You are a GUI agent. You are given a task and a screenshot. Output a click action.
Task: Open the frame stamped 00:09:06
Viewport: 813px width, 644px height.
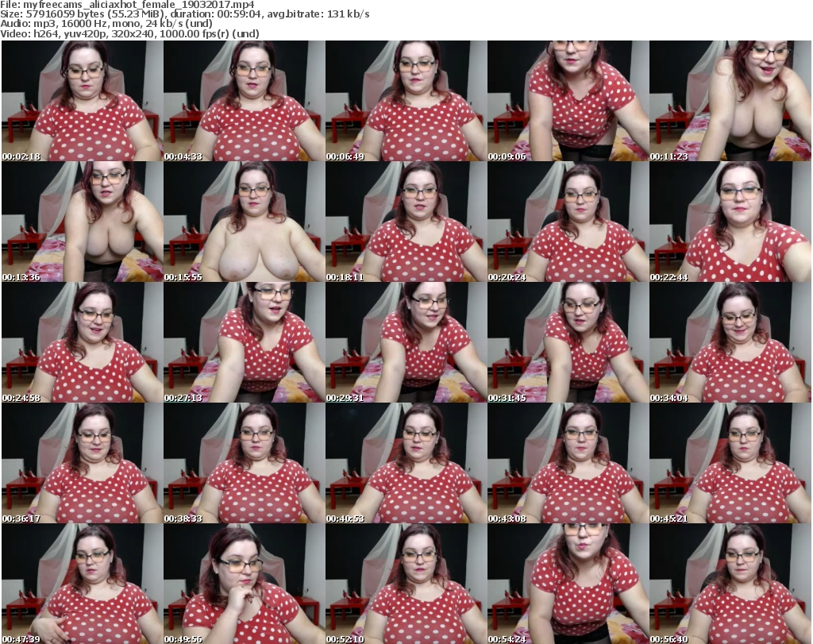coord(568,101)
